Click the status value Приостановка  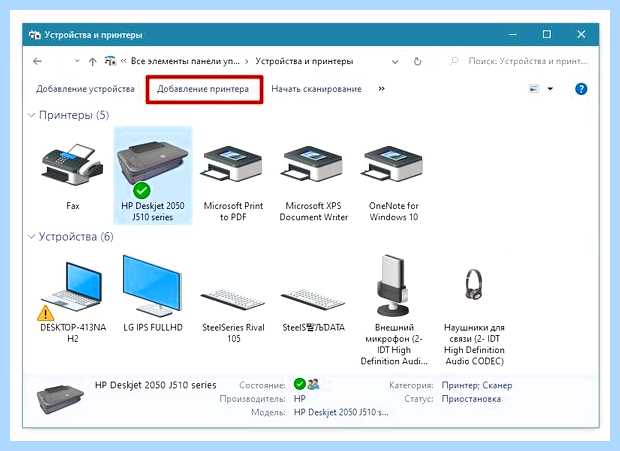click(x=471, y=399)
